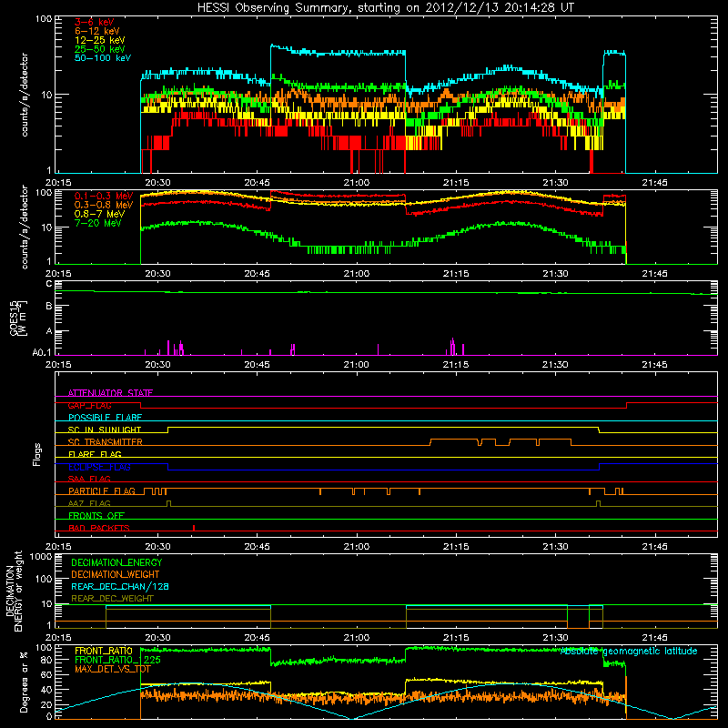728x728 pixels.
Task: Click the 3-6 keV legend label
Action: [95, 22]
